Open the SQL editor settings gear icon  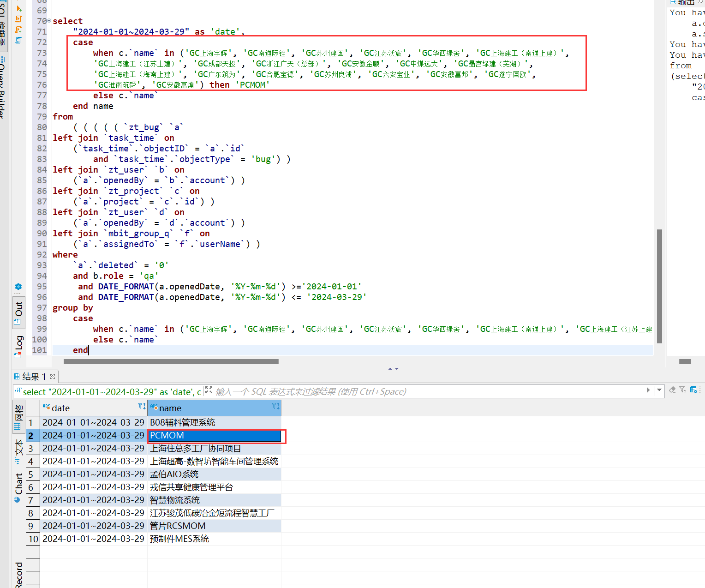point(18,287)
